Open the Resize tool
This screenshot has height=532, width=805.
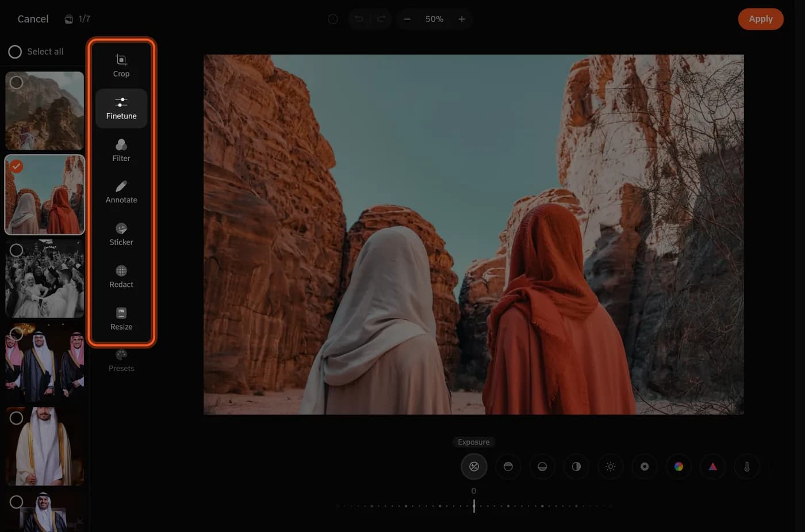click(x=121, y=319)
